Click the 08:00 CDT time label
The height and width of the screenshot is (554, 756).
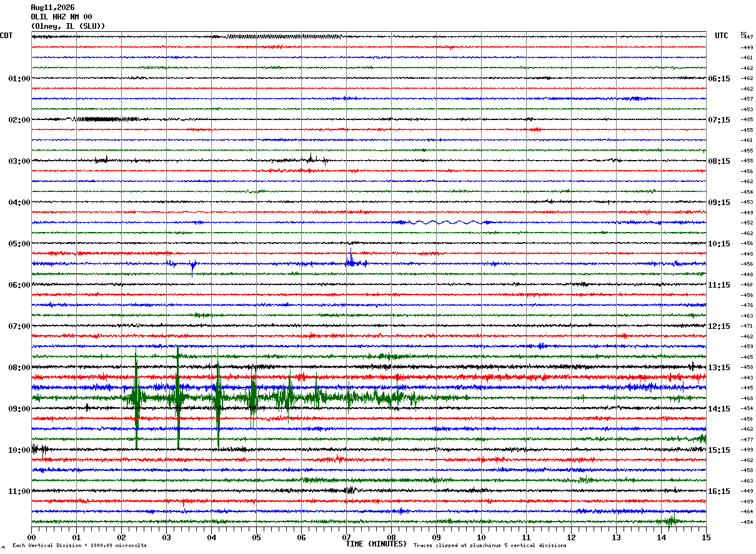[x=19, y=368]
